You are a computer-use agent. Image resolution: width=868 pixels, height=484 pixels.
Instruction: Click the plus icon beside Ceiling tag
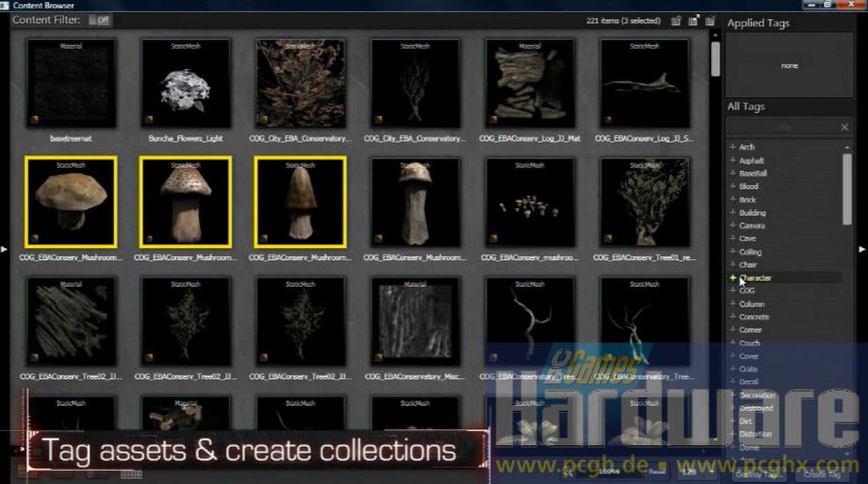(x=732, y=252)
